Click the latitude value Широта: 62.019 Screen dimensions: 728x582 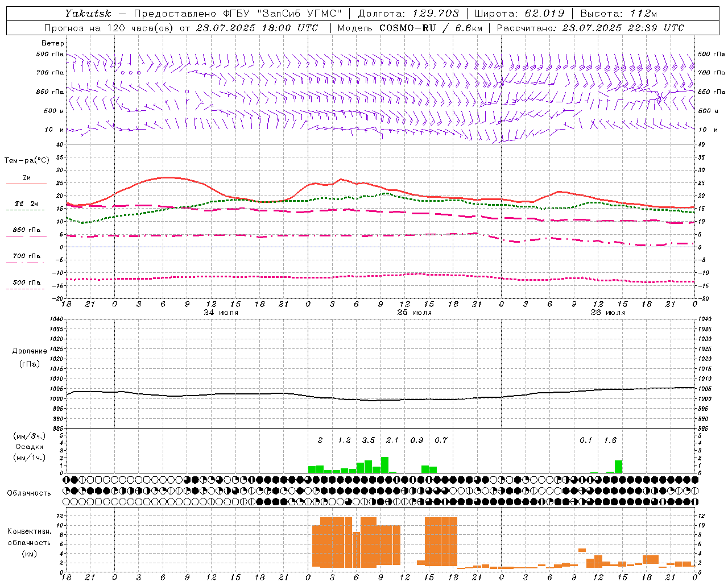(x=519, y=14)
